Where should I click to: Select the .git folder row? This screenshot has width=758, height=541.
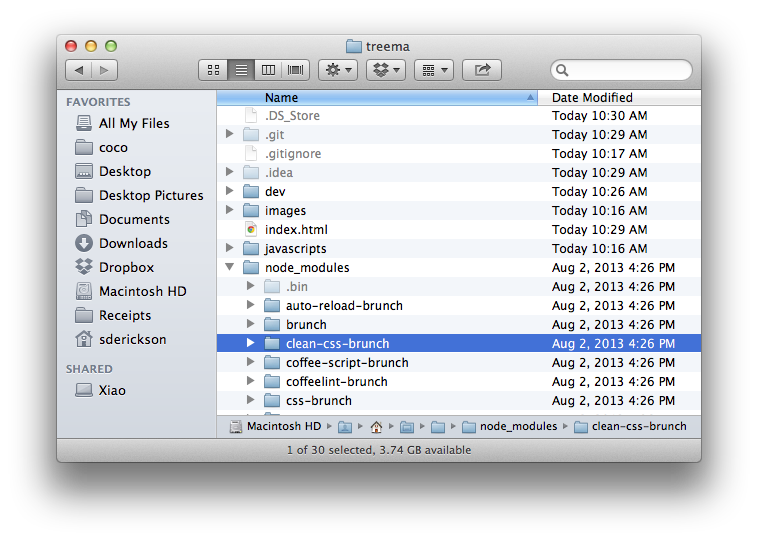click(459, 135)
